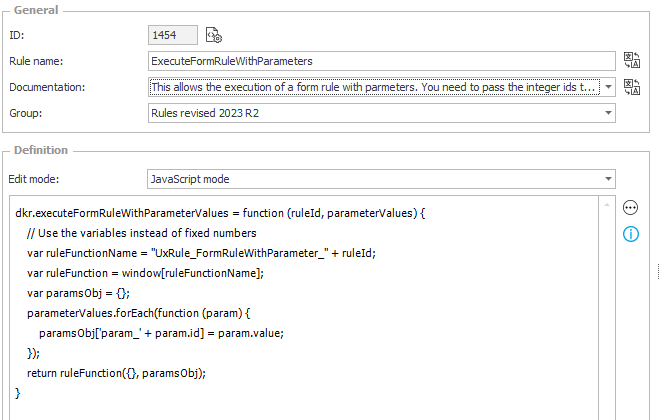Image resolution: width=664 pixels, height=420 pixels.
Task: Click the paramsObj assignment line
Action: coord(161,333)
